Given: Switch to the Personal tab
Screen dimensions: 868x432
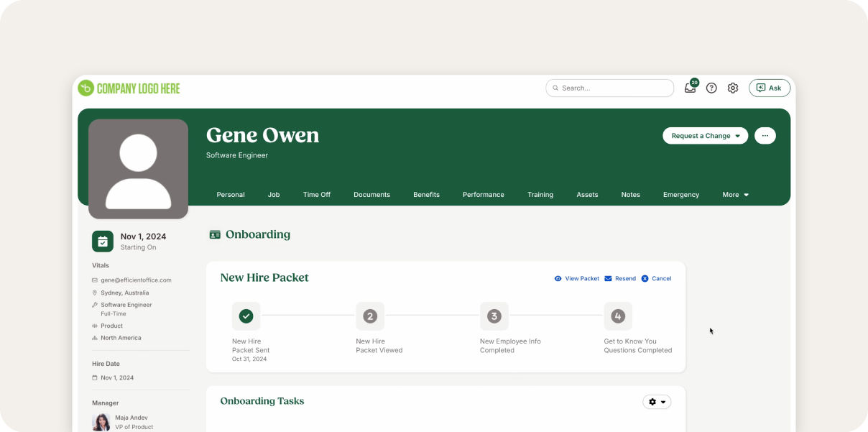Looking at the screenshot, I should point(231,195).
